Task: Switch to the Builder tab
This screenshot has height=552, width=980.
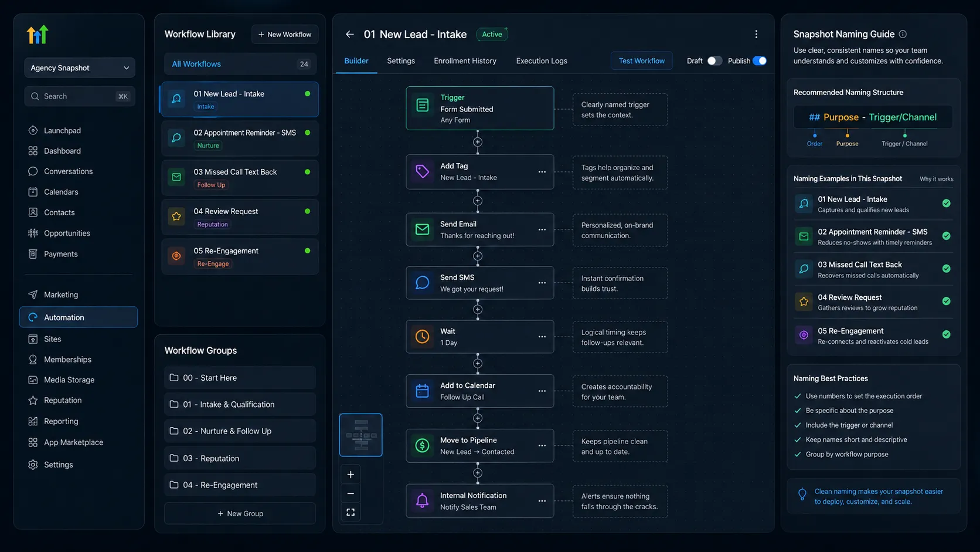Action: click(x=356, y=61)
